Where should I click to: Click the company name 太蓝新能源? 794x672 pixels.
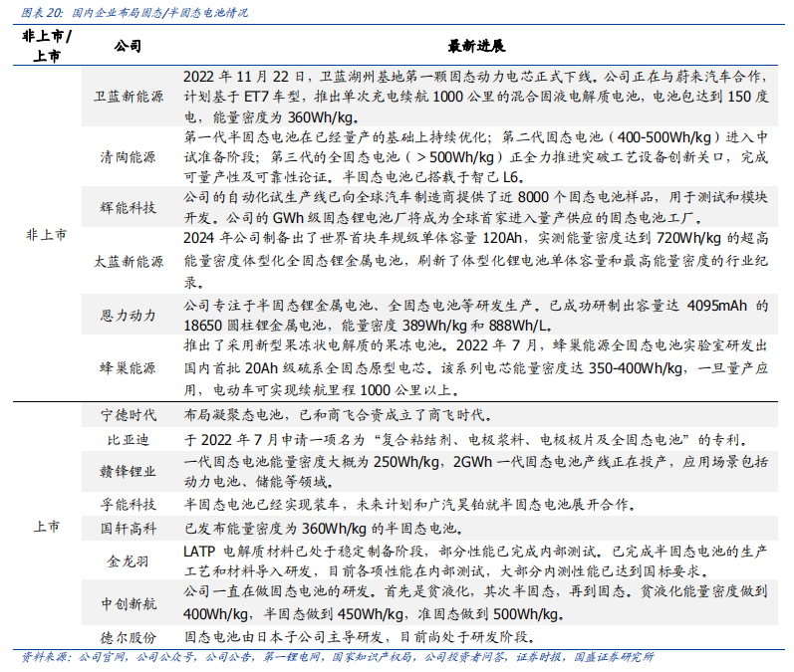[129, 261]
